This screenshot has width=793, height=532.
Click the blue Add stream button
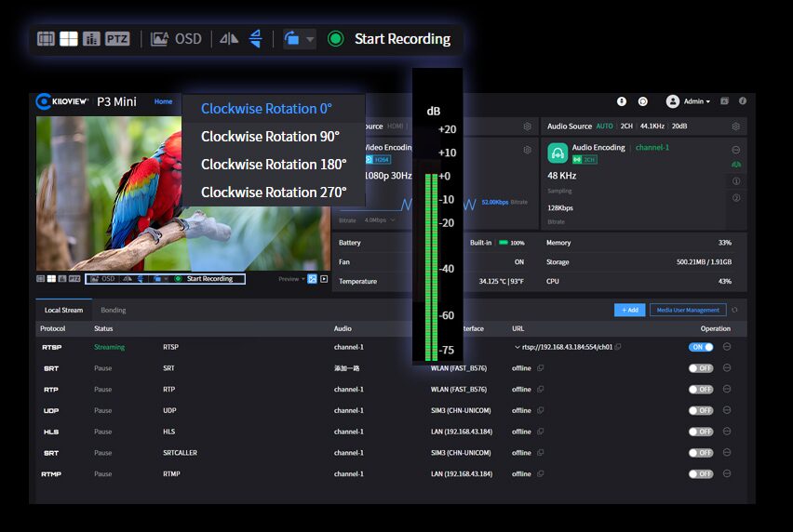tap(629, 310)
